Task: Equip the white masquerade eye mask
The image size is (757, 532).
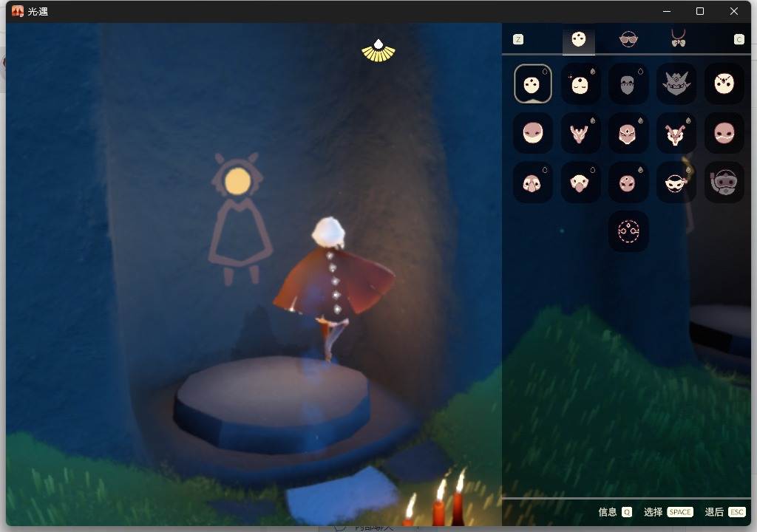Action: tap(676, 183)
